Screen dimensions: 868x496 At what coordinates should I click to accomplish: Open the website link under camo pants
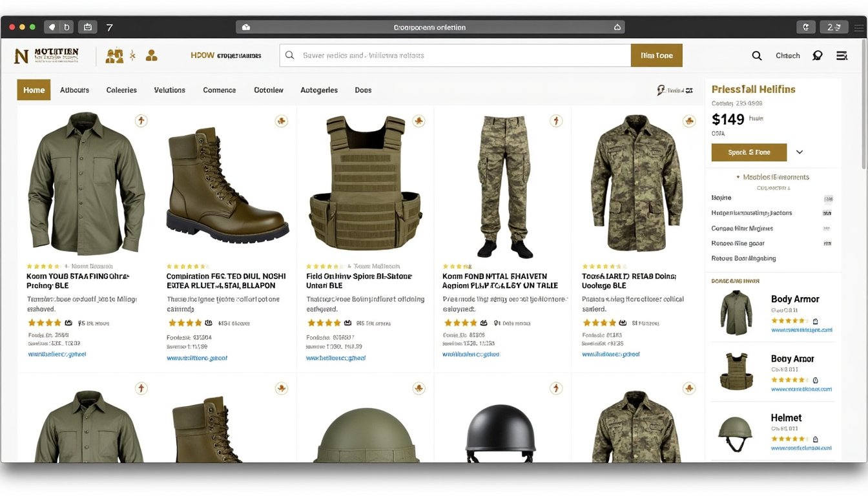coord(471,355)
